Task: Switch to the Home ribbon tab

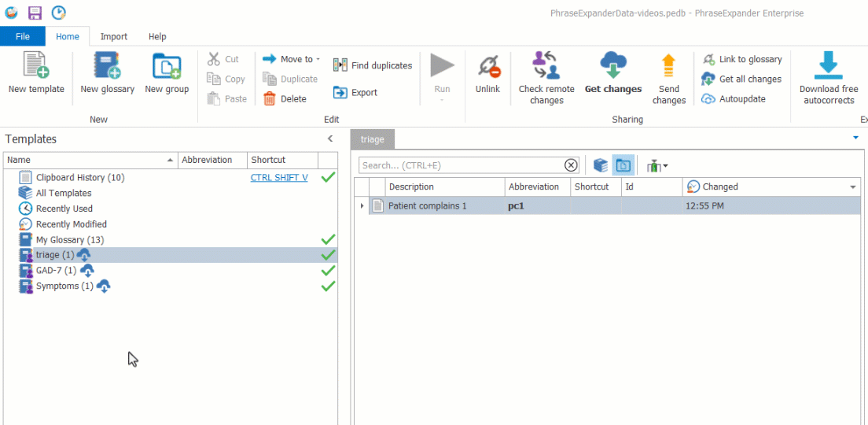Action: tap(68, 36)
